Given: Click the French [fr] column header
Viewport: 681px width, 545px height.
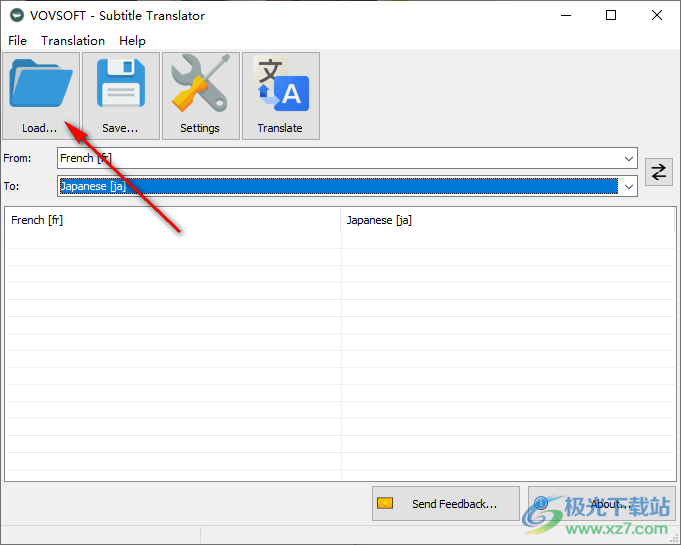Looking at the screenshot, I should tap(173, 220).
